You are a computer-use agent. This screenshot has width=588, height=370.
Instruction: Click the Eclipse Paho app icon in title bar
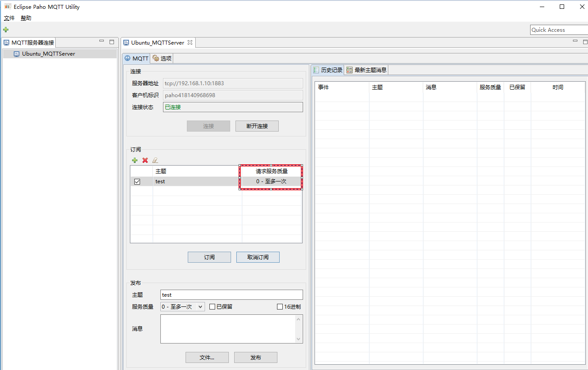tap(7, 7)
